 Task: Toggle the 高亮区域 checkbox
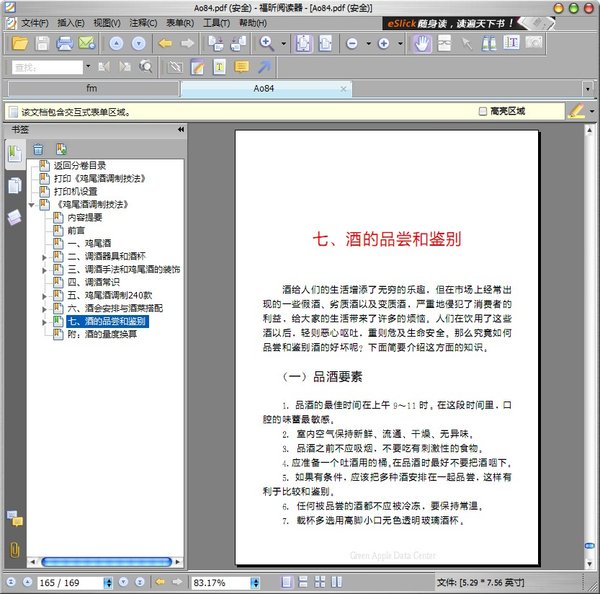point(483,111)
